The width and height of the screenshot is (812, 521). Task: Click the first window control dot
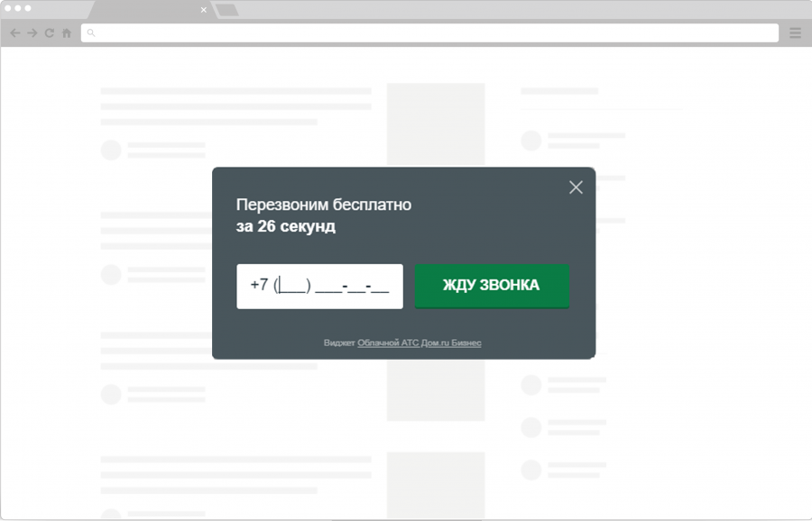pos(8,8)
